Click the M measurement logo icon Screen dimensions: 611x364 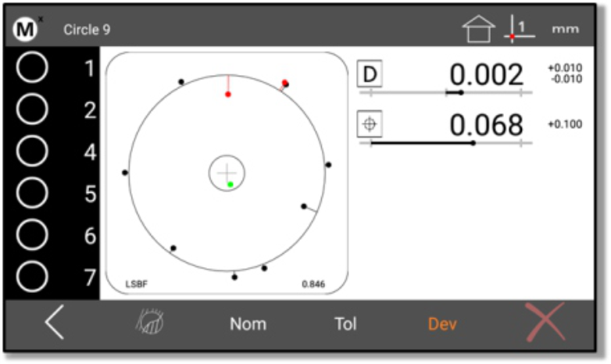27,29
